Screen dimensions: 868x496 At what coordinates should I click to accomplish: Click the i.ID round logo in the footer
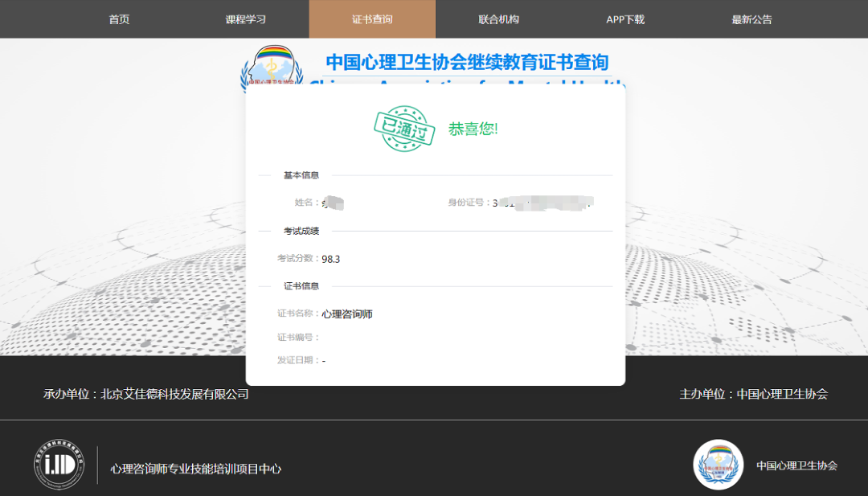click(x=59, y=465)
